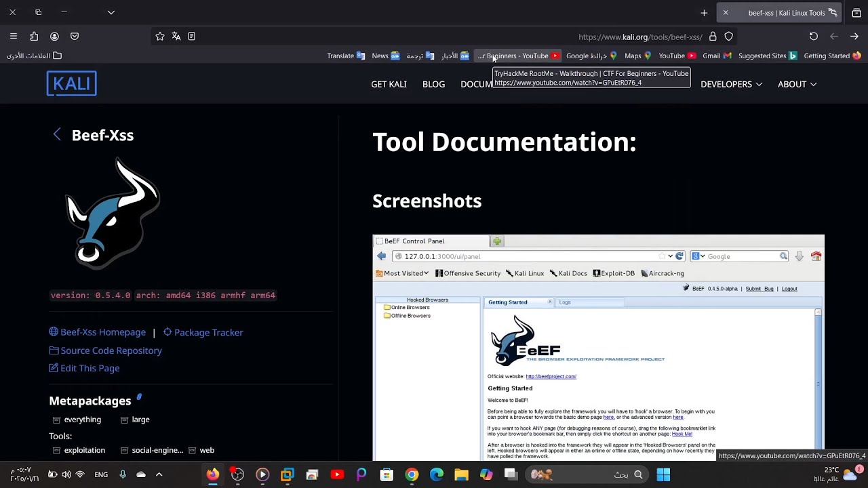Click the BeEF Control Panel screenshot image
This screenshot has height=488, width=868.
(598, 348)
